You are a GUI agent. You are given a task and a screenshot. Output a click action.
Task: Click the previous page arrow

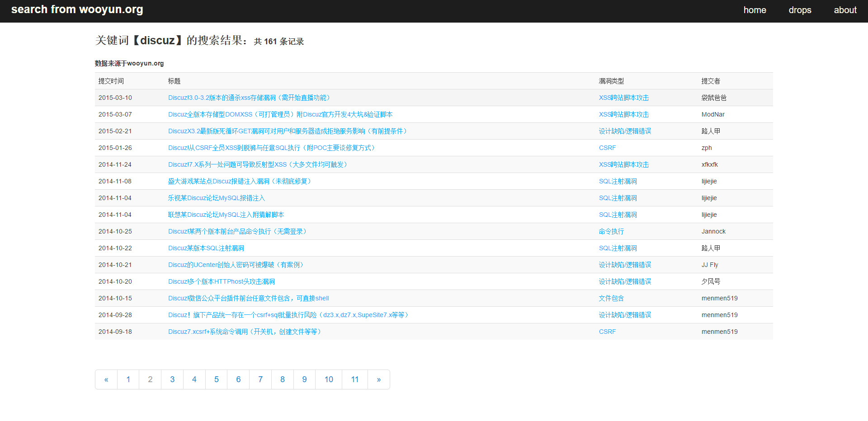[106, 379]
